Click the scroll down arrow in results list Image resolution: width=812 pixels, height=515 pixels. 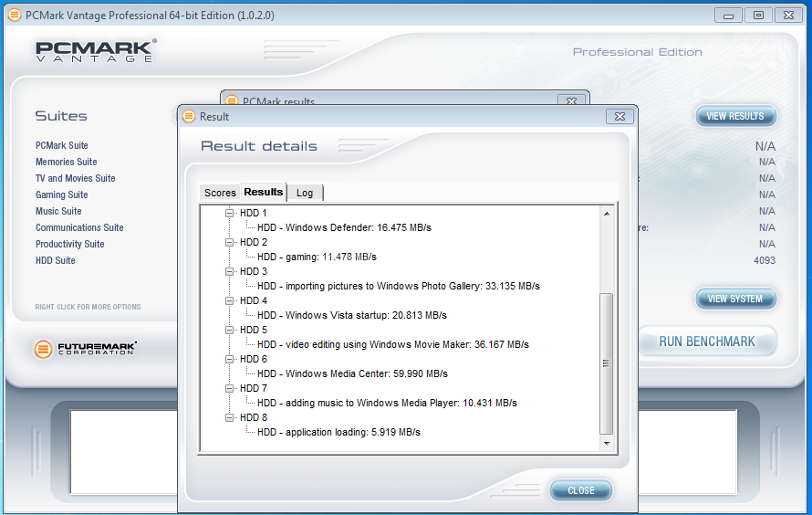point(607,444)
